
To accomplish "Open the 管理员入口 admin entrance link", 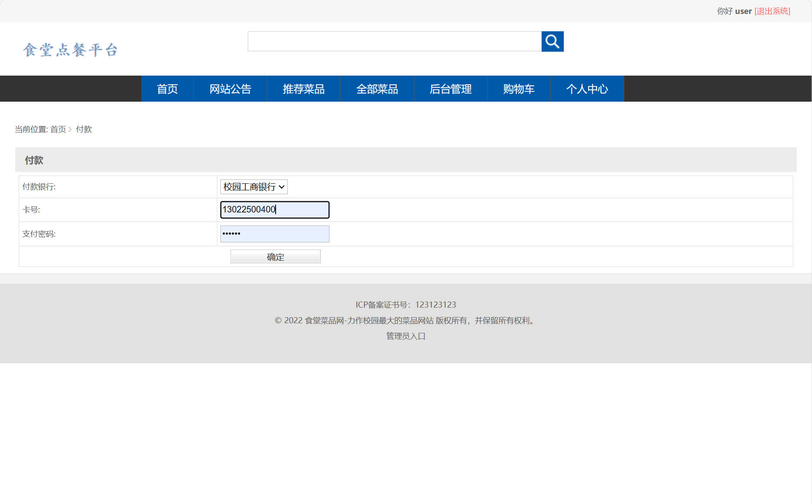I will pyautogui.click(x=405, y=336).
